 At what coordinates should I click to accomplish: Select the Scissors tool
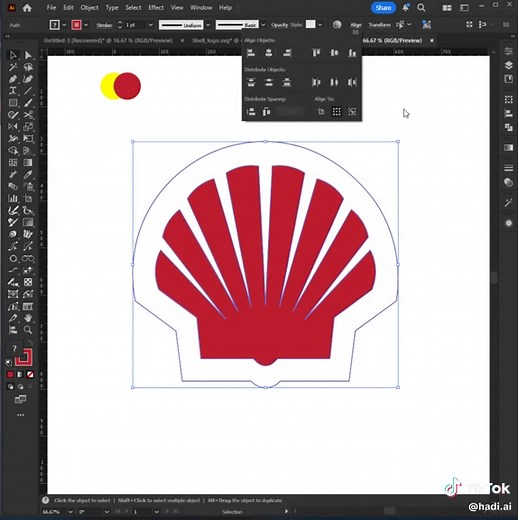[28, 115]
